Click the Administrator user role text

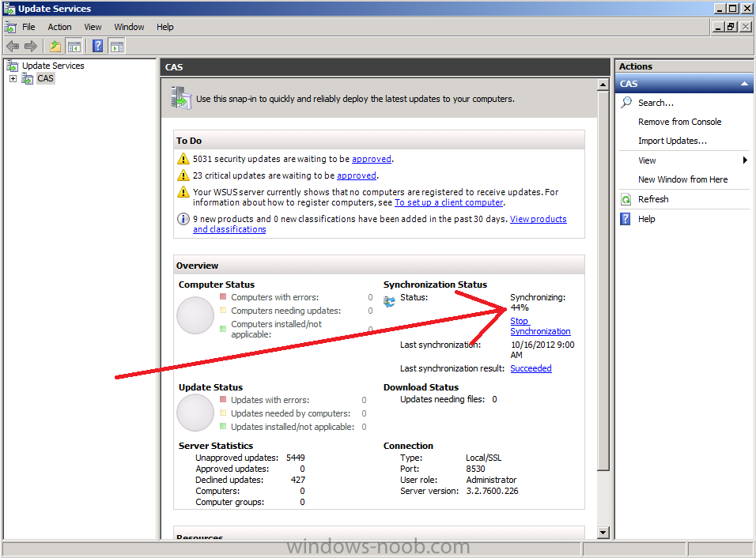tap(491, 480)
